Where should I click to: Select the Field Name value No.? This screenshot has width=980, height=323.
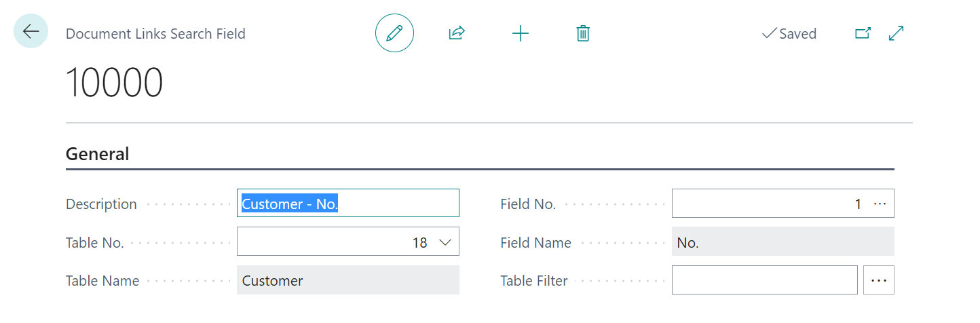tap(783, 242)
